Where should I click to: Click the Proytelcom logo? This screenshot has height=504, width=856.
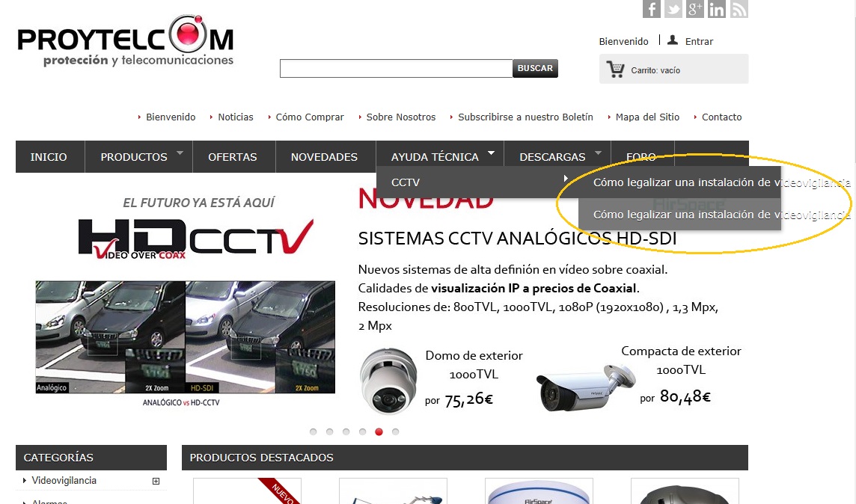click(x=126, y=41)
